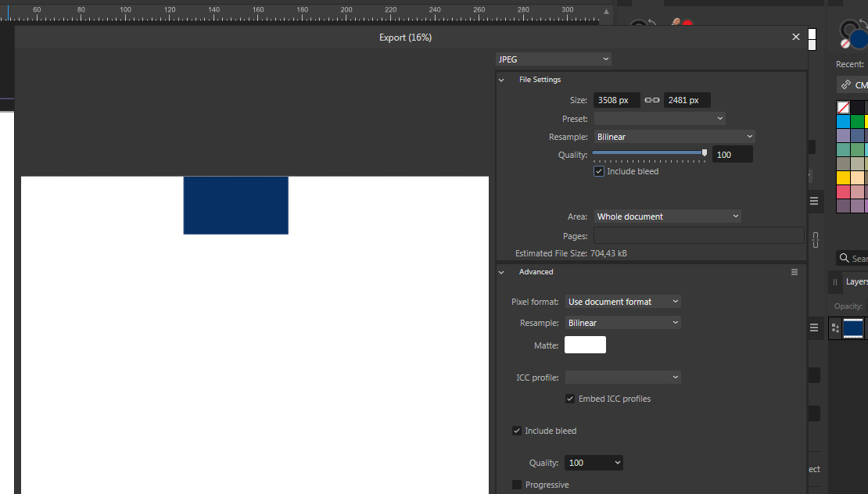The width and height of the screenshot is (868, 494).
Task: Open the Area Whole document dropdown
Action: point(667,217)
